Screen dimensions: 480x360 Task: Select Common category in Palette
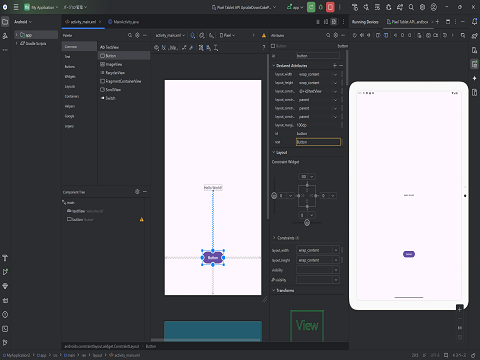(79, 47)
